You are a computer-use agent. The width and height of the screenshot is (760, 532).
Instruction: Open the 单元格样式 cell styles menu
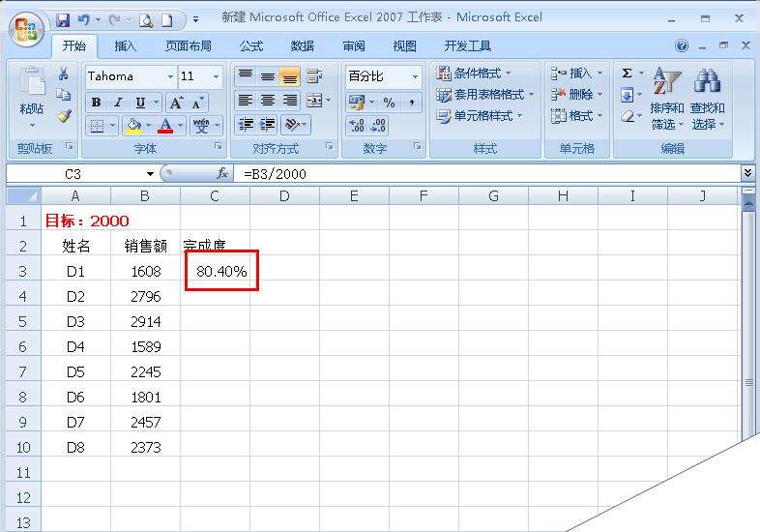click(479, 116)
